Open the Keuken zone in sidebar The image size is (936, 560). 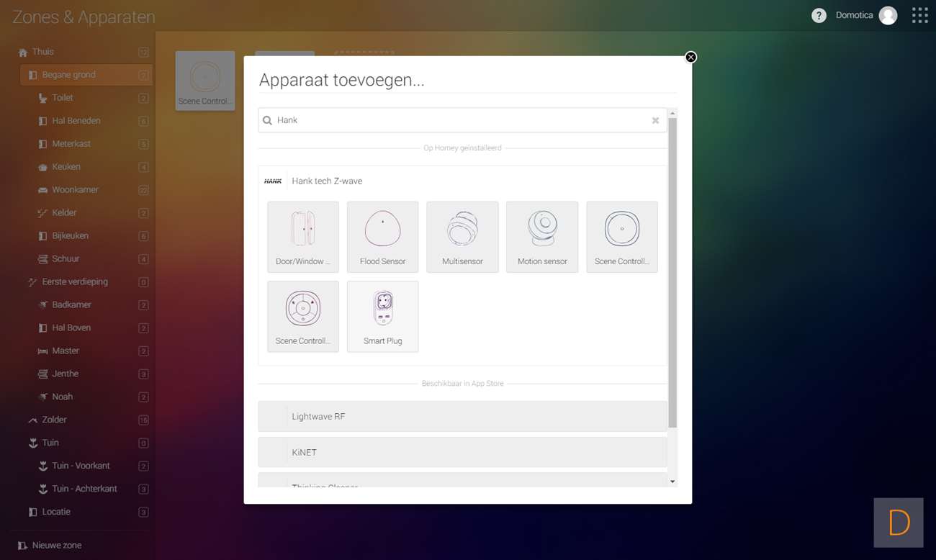coord(66,167)
